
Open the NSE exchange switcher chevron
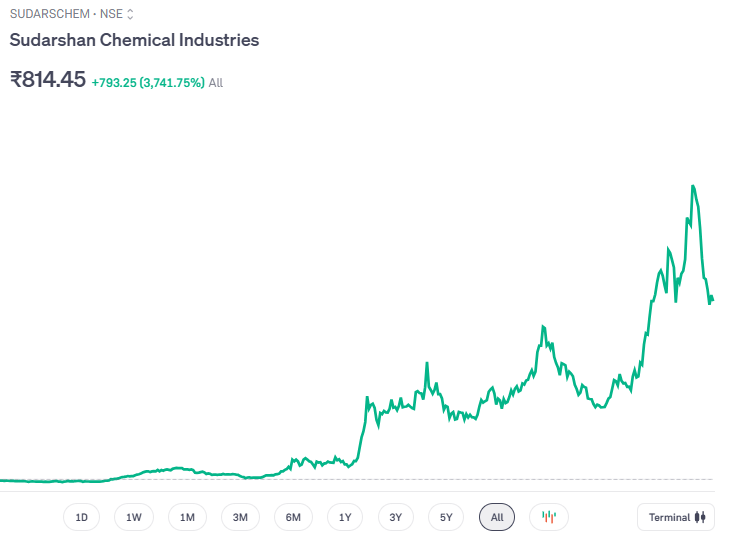coord(130,15)
